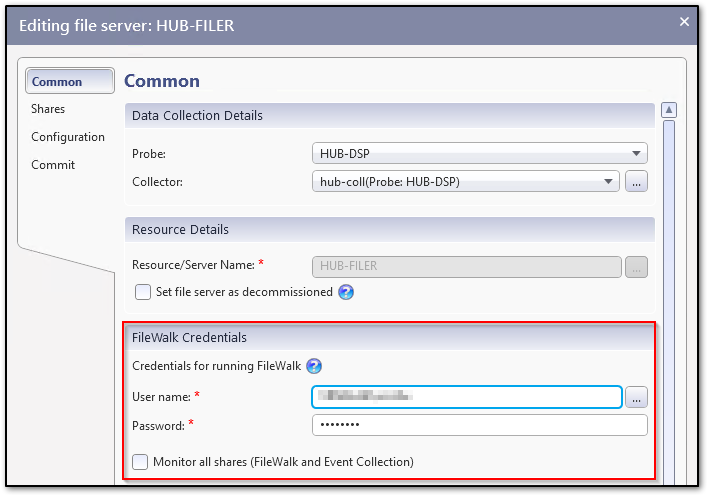Open the Configuration section
The width and height of the screenshot is (708, 496).
click(x=68, y=137)
